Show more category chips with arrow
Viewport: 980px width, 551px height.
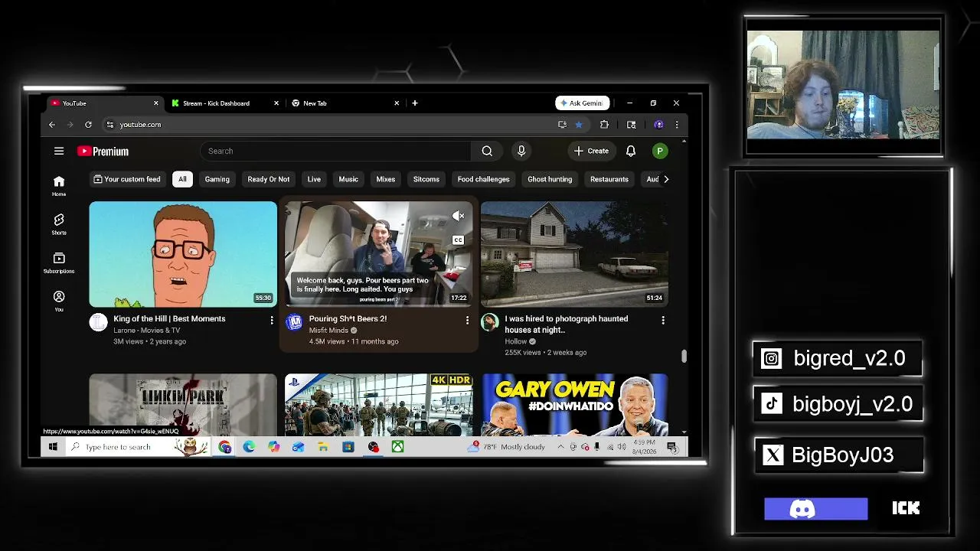coord(666,179)
